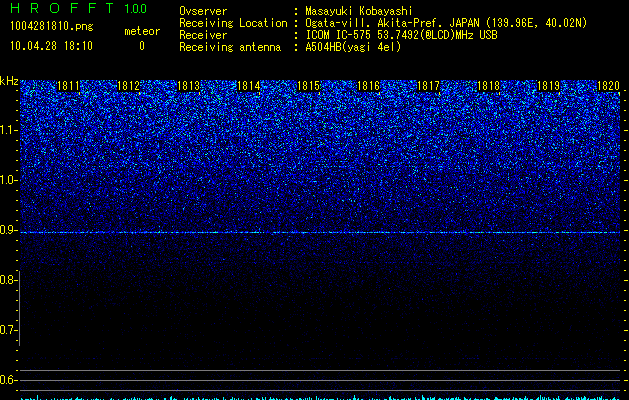Click the 0.9 frequency axis label
The width and height of the screenshot is (629, 400).
9,230
